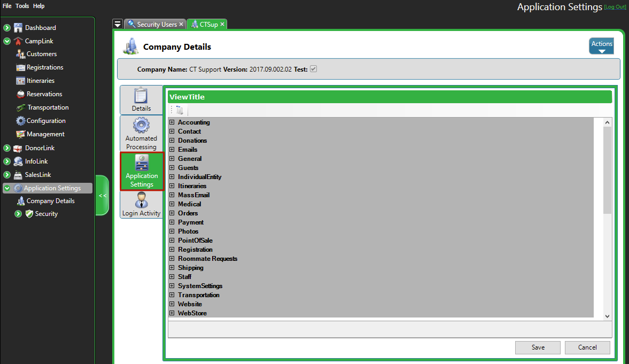Toggle the Test checkbox

pos(314,69)
